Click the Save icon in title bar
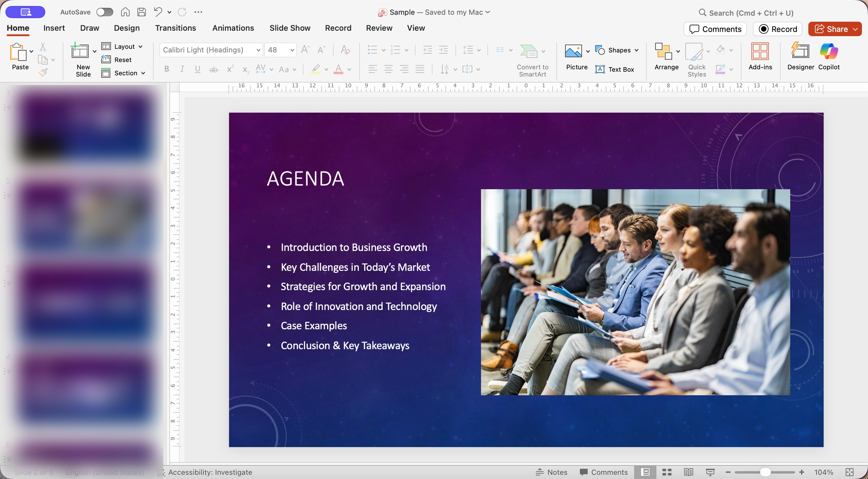This screenshot has height=479, width=868. point(142,12)
